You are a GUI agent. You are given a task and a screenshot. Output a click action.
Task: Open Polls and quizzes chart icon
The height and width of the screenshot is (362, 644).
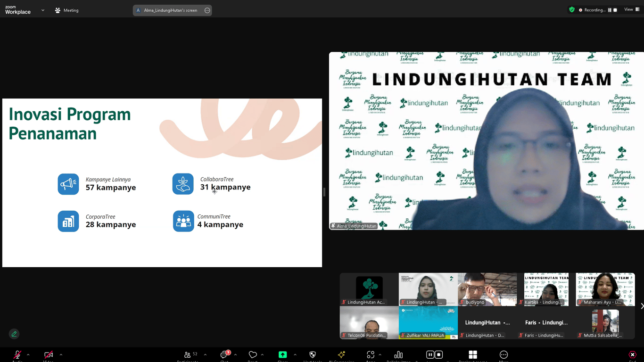click(x=398, y=354)
